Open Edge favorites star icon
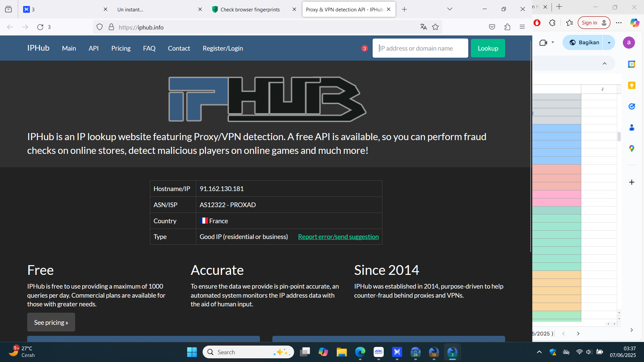 click(569, 23)
